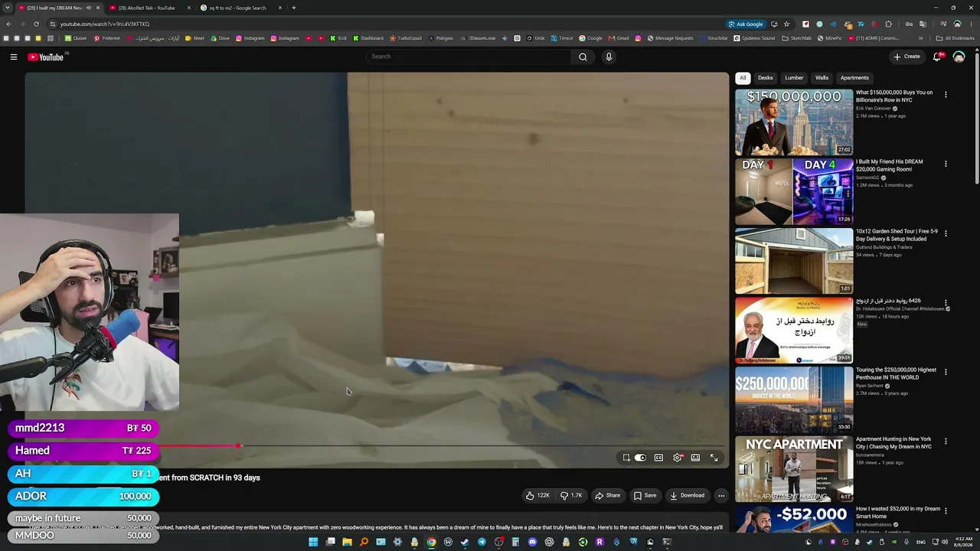Open the Chrome tab search dropdown
The width and height of the screenshot is (980, 551).
(8, 8)
